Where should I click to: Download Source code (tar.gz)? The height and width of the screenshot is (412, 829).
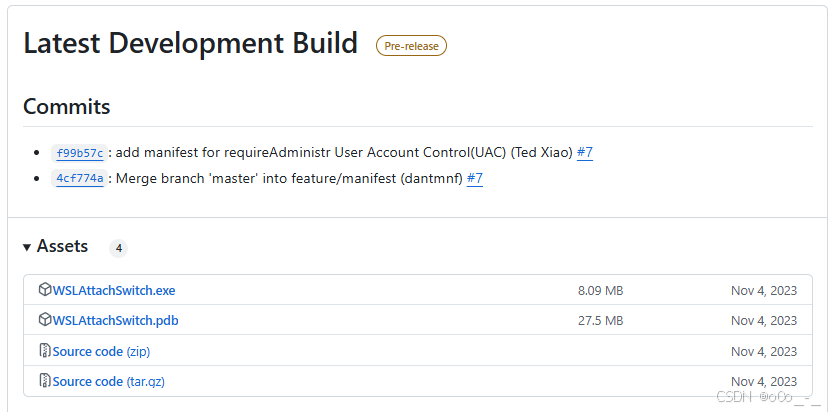[x=108, y=381]
